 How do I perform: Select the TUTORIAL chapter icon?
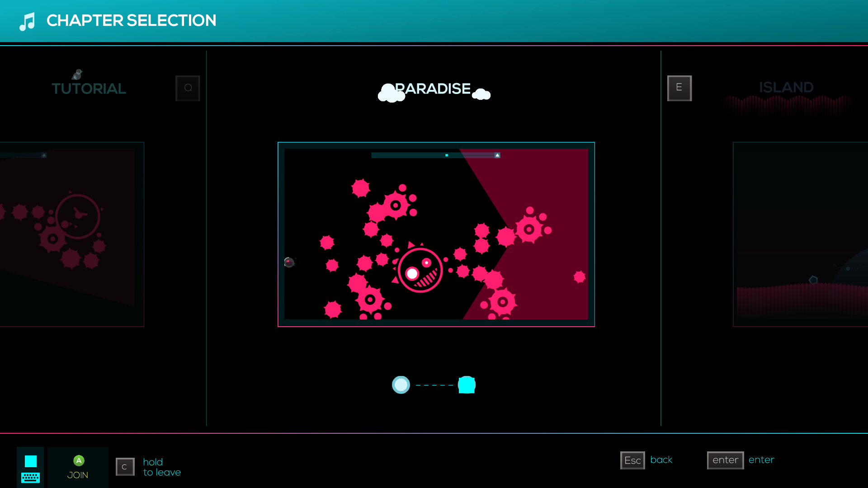[77, 75]
